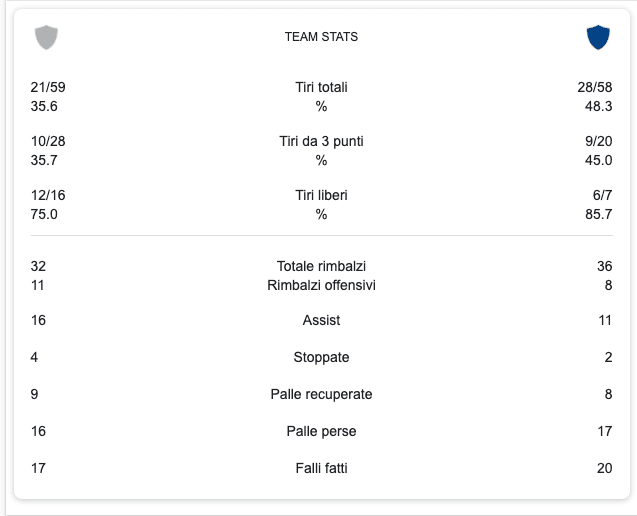This screenshot has height=516, width=637.
Task: Click the away team 9/20 three-point value
Action: (x=598, y=141)
